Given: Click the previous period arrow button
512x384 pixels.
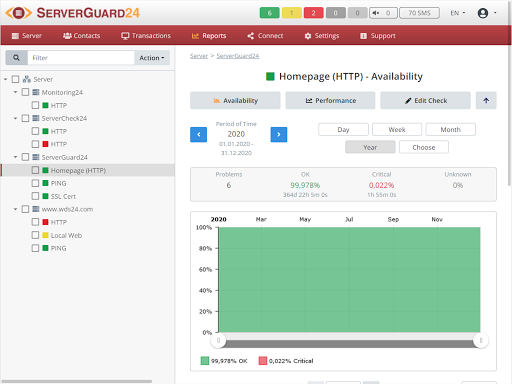Looking at the screenshot, I should tap(198, 135).
